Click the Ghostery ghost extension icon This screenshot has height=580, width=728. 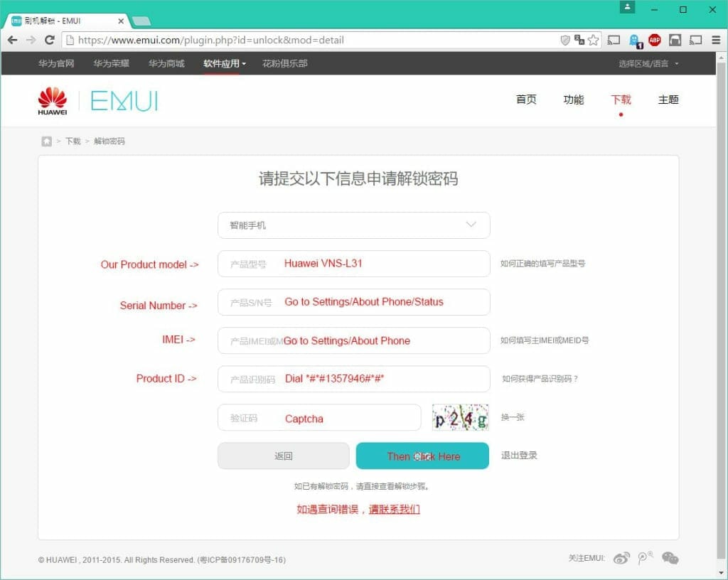(x=634, y=41)
